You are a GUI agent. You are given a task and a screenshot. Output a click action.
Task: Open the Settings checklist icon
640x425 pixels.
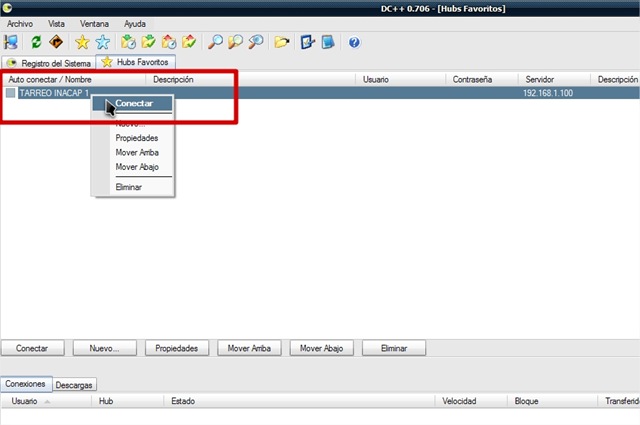tap(307, 42)
